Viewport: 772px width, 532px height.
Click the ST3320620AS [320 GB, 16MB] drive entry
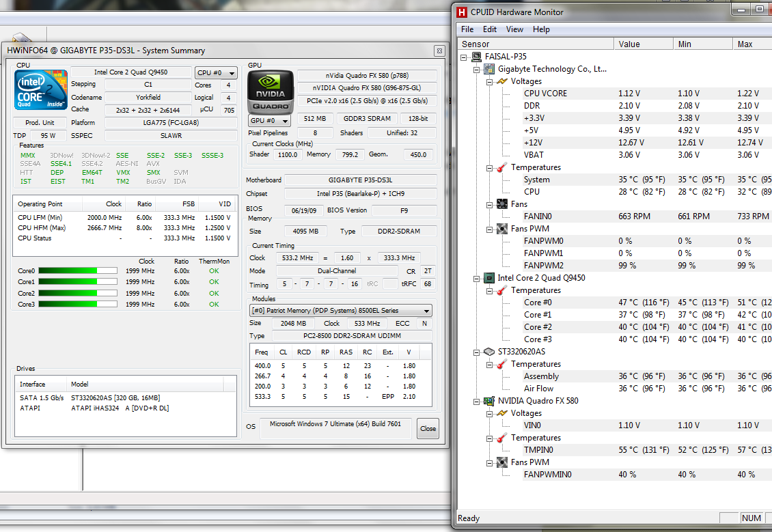(126, 398)
